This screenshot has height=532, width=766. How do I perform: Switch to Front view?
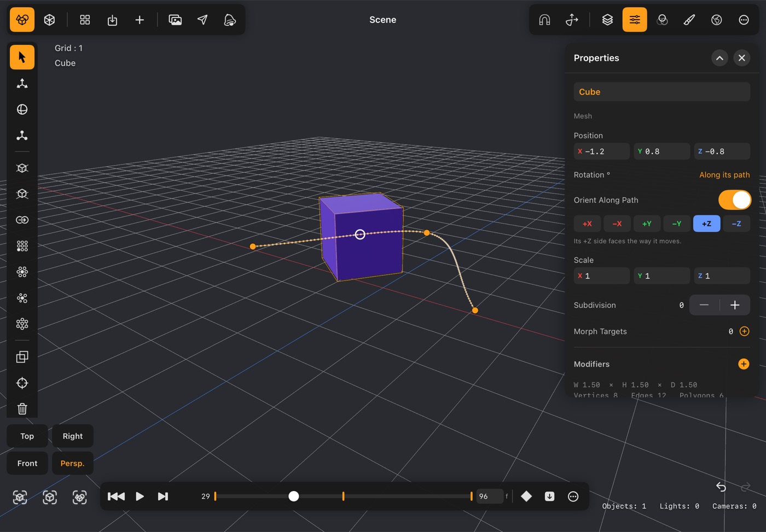(x=27, y=464)
